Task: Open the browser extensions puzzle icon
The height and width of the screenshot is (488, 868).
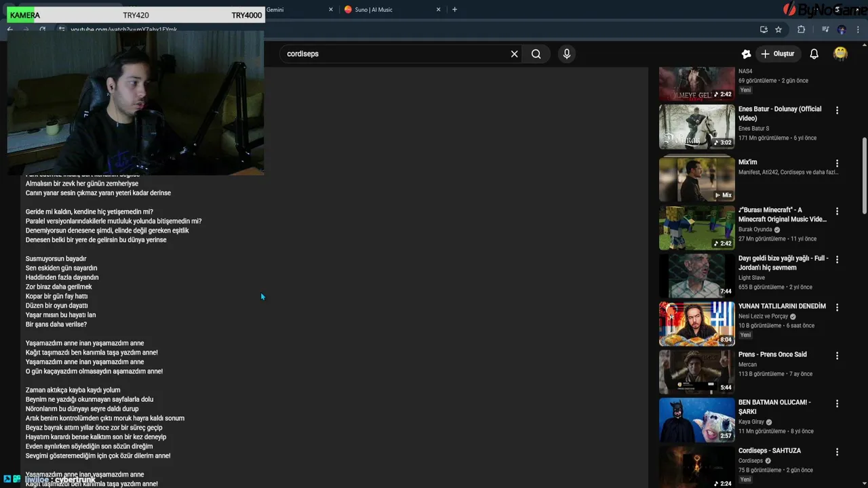Action: coord(801,30)
